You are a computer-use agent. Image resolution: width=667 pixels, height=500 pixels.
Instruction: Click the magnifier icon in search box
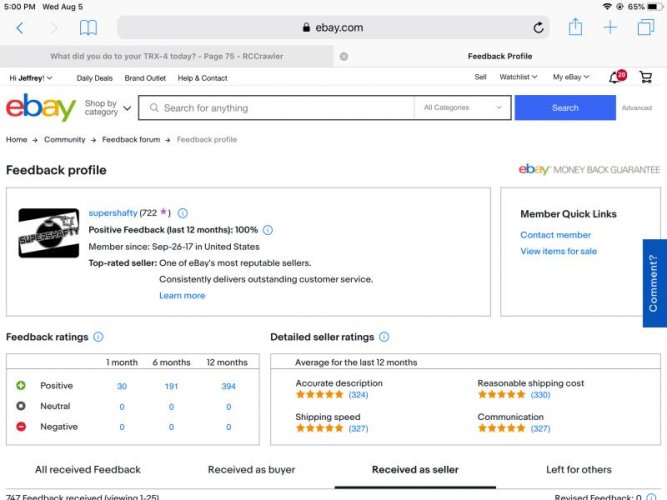tap(154, 108)
